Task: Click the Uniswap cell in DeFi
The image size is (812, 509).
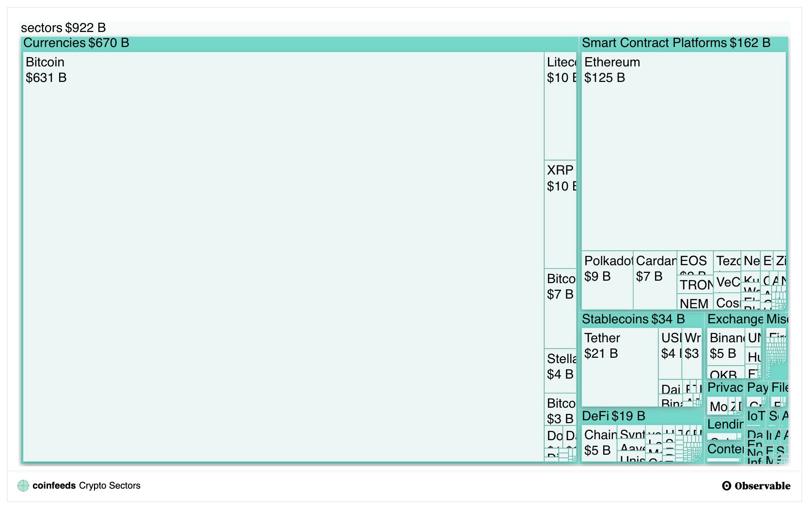Action: [631, 457]
